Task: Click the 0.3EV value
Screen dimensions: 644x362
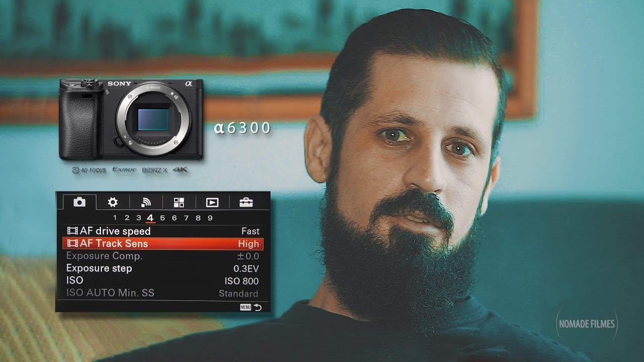Action: (246, 268)
